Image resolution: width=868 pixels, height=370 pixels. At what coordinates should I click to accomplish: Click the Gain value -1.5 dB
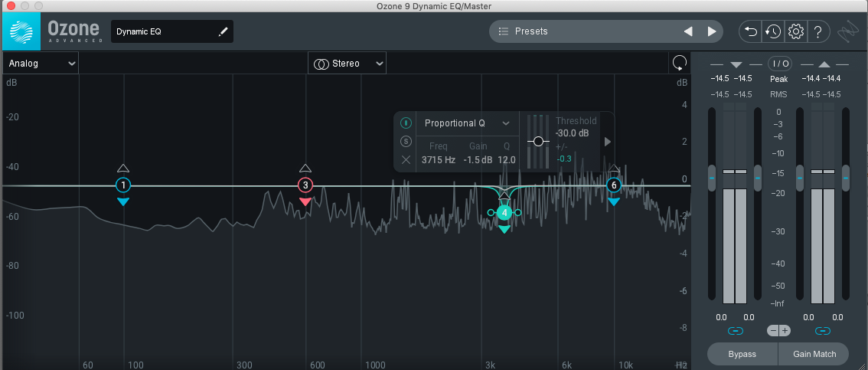tap(478, 160)
